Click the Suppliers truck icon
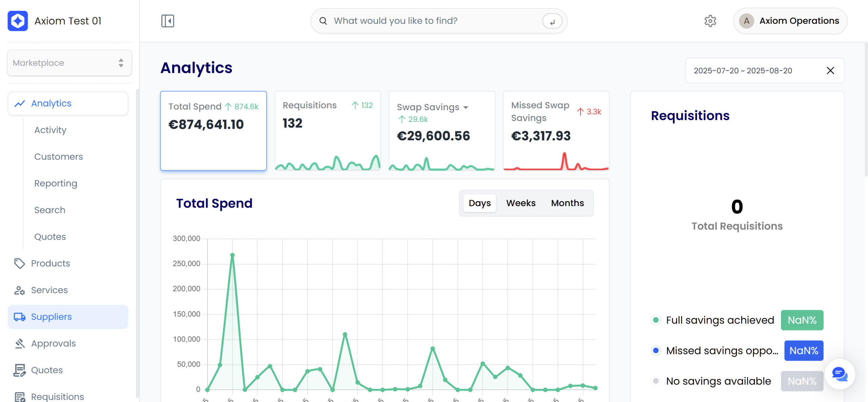The width and height of the screenshot is (868, 402). click(19, 317)
